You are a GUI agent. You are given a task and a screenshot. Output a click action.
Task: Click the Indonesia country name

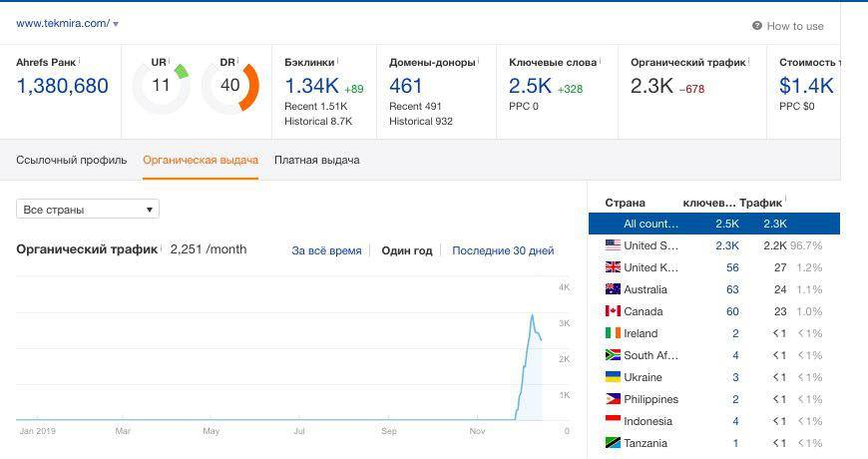(x=648, y=421)
